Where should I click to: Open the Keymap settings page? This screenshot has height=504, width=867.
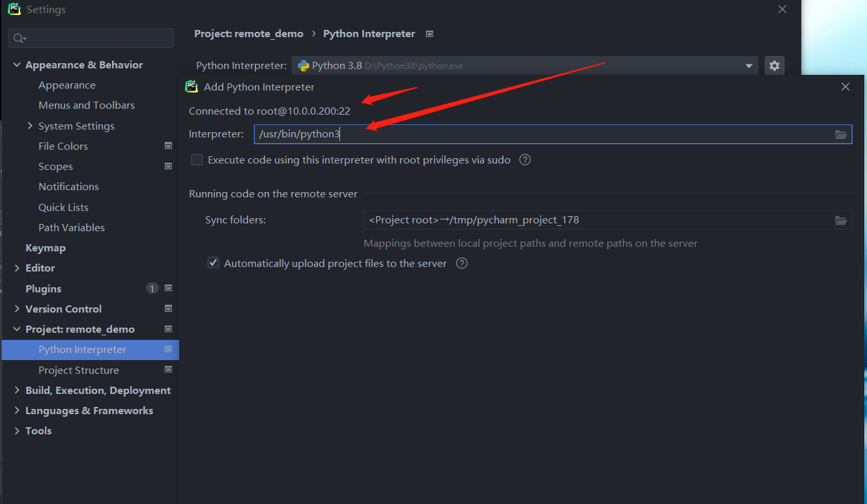(x=46, y=248)
